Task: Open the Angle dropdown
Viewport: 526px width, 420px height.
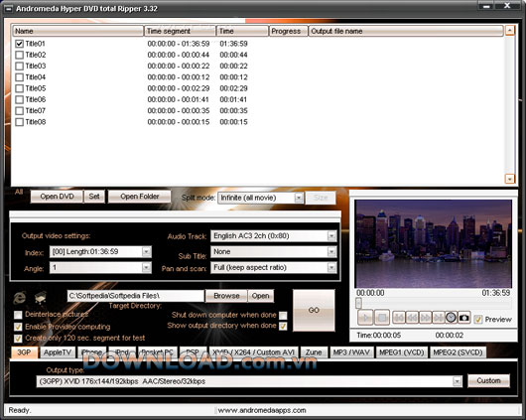Action: click(x=146, y=267)
